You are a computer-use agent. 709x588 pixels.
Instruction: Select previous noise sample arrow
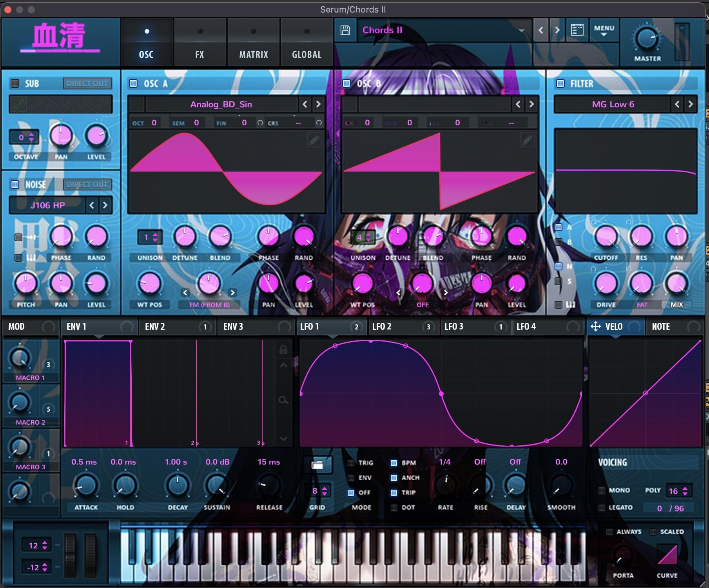point(91,205)
